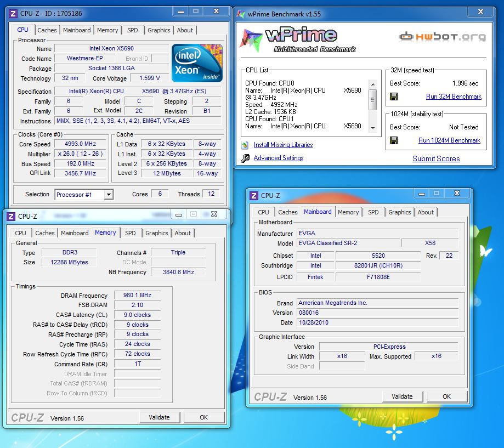This screenshot has width=504, height=448.
Task: Run the 32M Benchmark link
Action: click(454, 97)
